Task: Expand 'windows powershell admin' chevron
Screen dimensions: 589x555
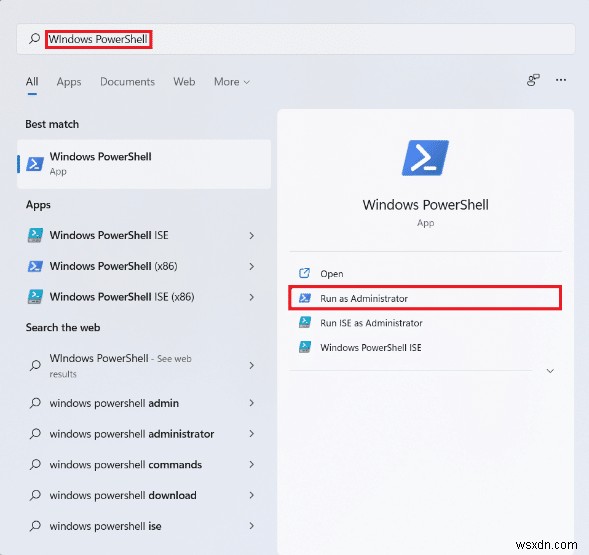Action: click(251, 403)
